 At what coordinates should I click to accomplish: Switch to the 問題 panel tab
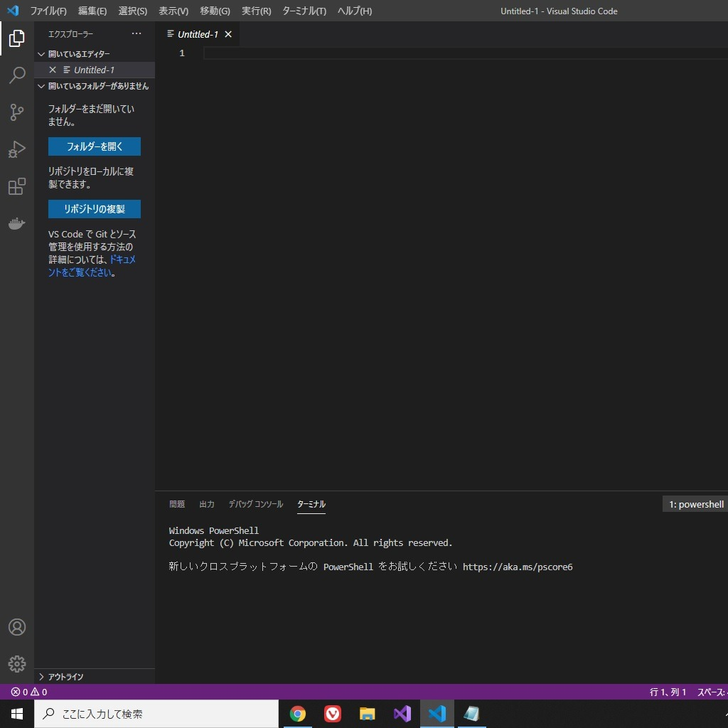pyautogui.click(x=177, y=504)
